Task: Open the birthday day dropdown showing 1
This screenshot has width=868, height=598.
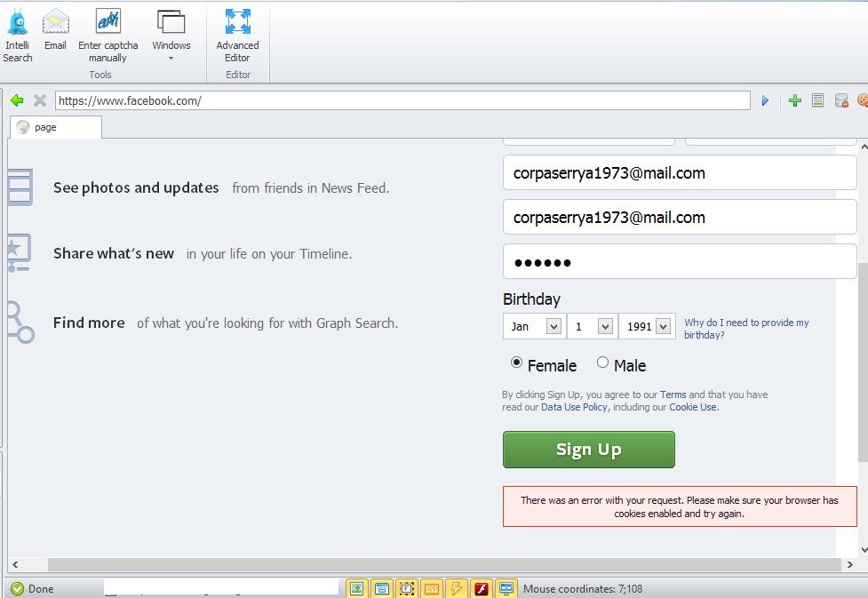Action: pos(593,326)
